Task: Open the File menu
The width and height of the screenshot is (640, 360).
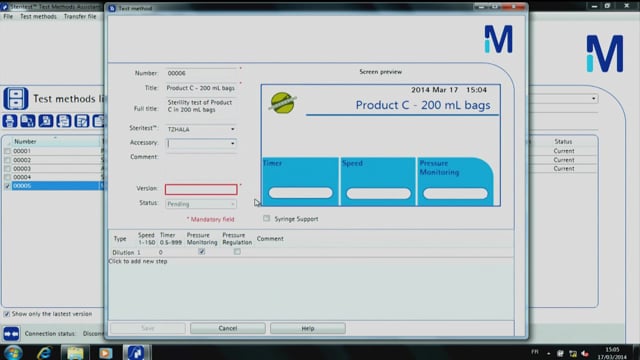Action: pos(8,16)
